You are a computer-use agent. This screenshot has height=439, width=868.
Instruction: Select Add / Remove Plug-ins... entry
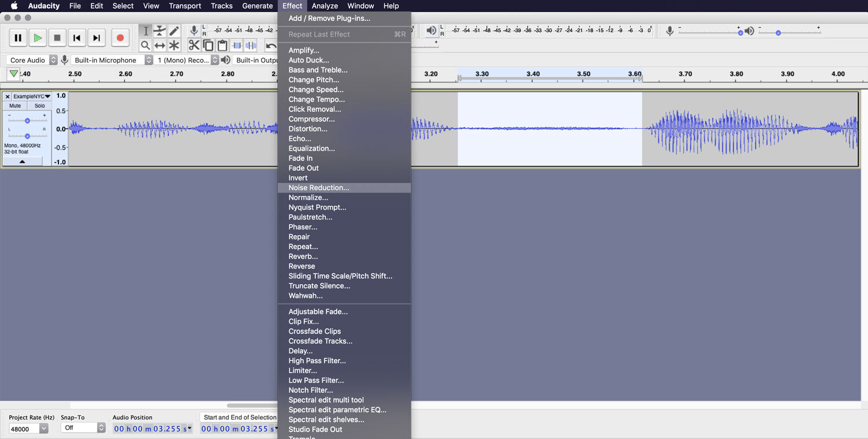[x=344, y=18]
